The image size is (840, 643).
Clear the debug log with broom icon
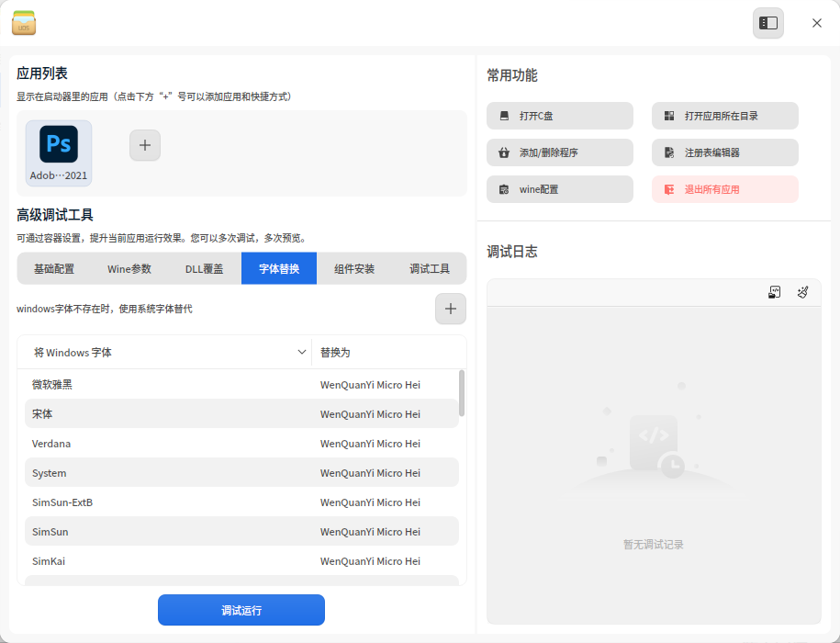pyautogui.click(x=802, y=292)
